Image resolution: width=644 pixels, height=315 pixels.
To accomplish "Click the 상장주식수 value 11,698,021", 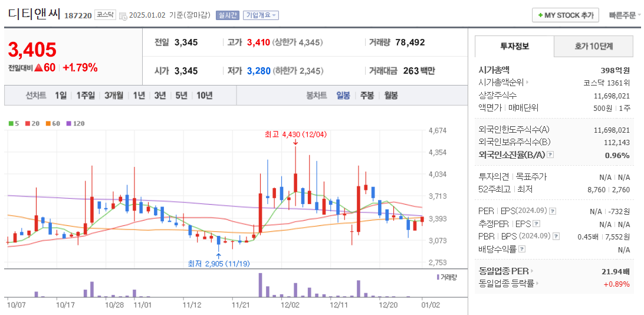I will tap(612, 96).
